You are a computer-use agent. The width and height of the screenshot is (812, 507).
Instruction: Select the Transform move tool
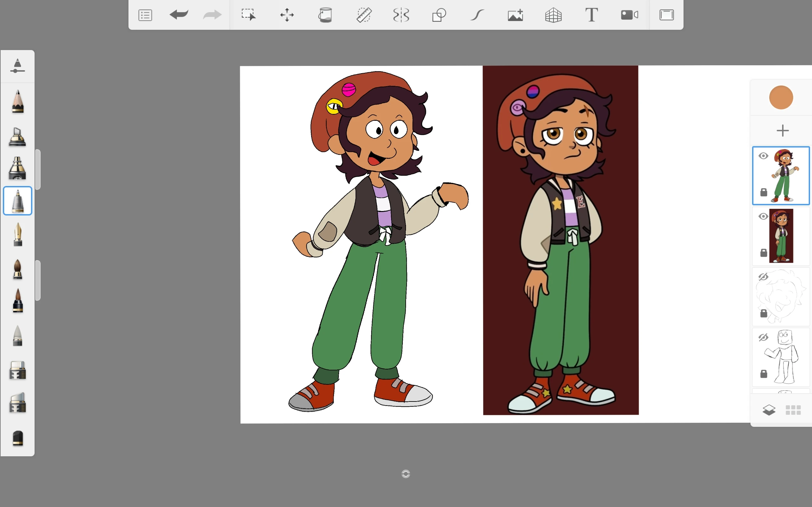pos(287,15)
